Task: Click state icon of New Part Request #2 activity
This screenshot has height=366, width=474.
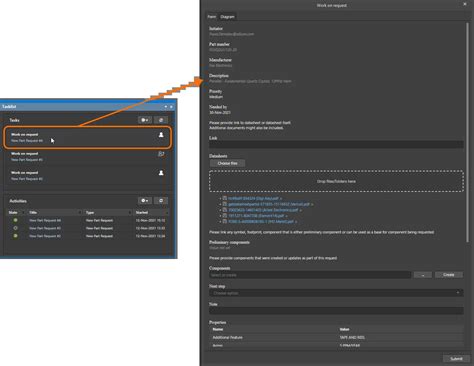Action: pyautogui.click(x=15, y=236)
